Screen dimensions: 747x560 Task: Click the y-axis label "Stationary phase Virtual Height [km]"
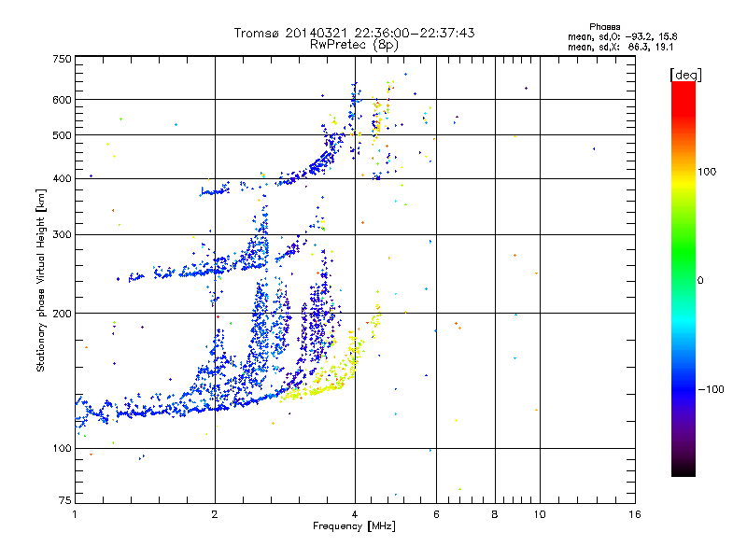[x=40, y=280]
